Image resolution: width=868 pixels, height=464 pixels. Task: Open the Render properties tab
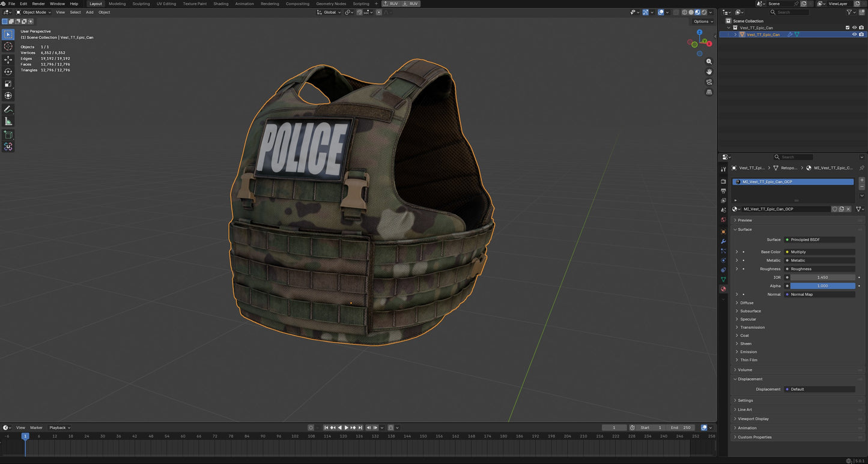coord(723,181)
